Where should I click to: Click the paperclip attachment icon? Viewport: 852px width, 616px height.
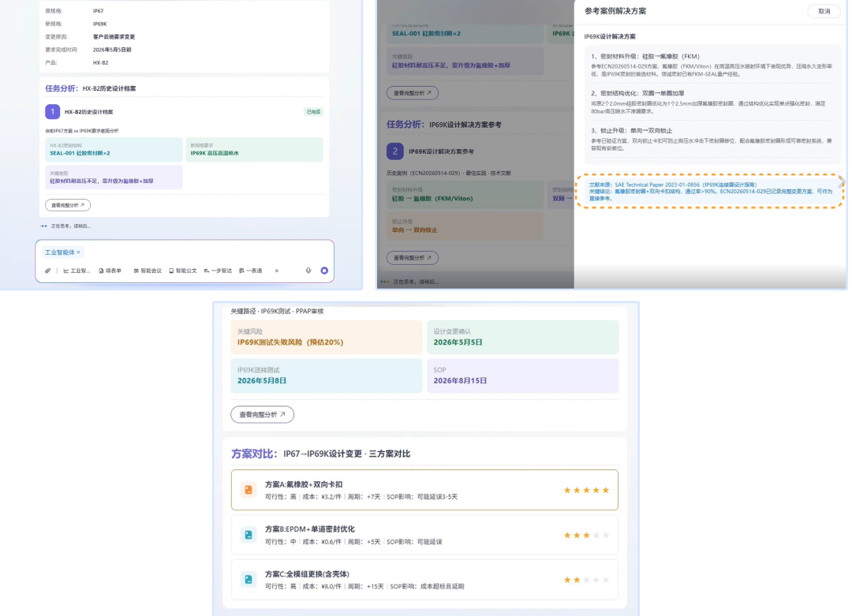click(x=48, y=271)
